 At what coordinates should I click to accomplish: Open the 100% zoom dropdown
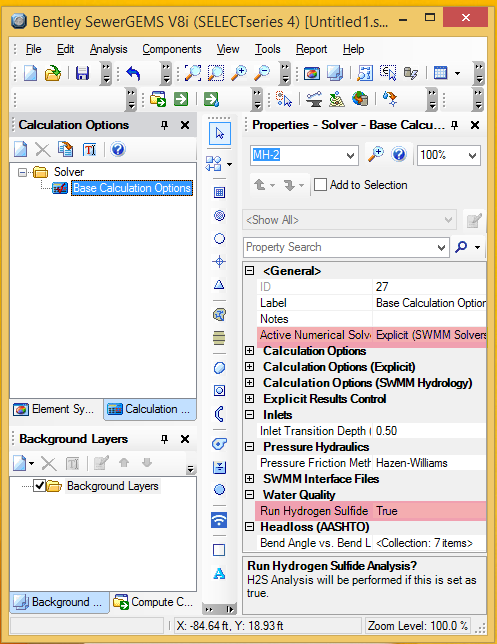pos(472,156)
